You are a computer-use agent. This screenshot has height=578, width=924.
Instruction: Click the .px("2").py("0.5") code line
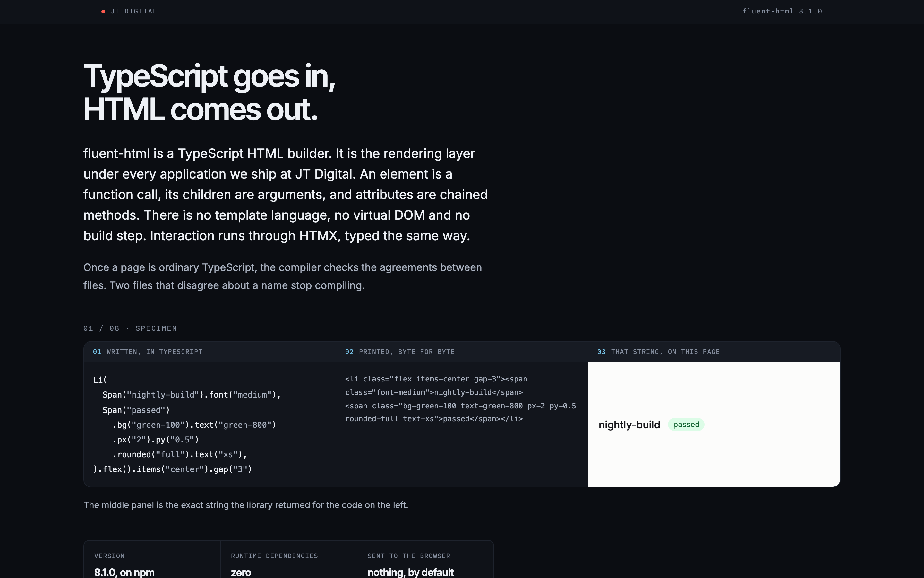click(155, 440)
